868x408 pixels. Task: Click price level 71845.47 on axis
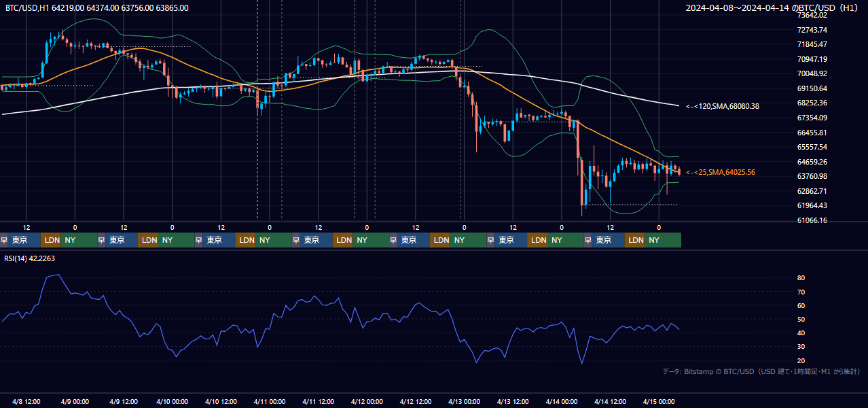tap(812, 44)
